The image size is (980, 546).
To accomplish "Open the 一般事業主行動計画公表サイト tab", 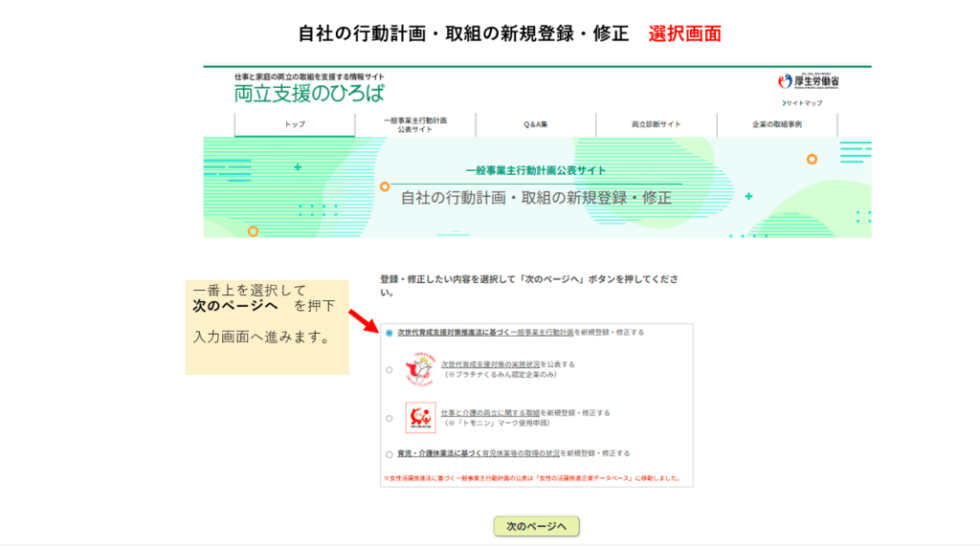I will (414, 125).
